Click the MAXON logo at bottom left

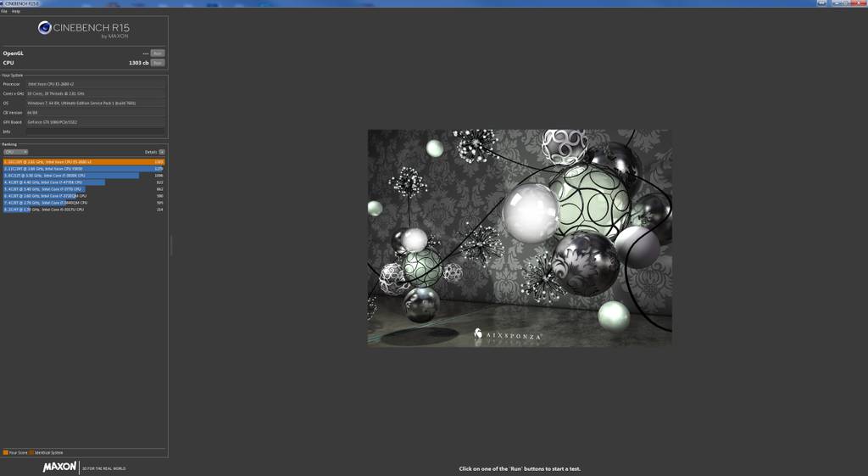pos(60,468)
